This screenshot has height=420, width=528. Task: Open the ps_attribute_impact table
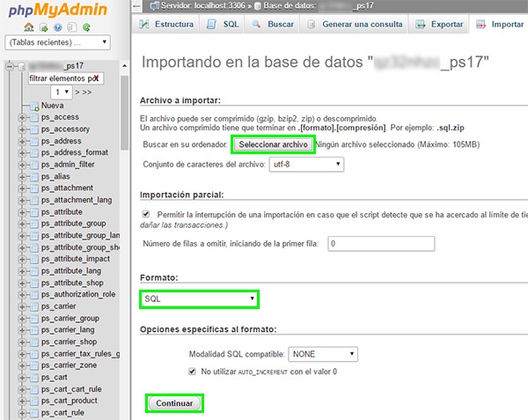click(76, 259)
